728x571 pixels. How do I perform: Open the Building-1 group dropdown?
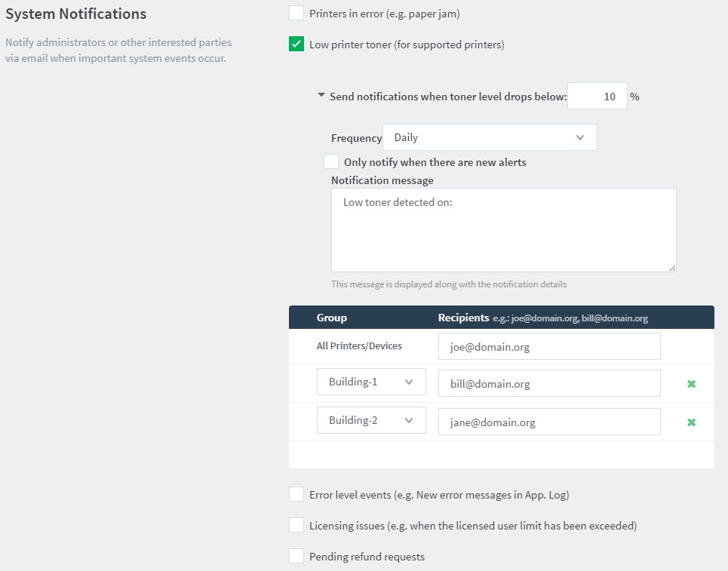click(x=371, y=382)
